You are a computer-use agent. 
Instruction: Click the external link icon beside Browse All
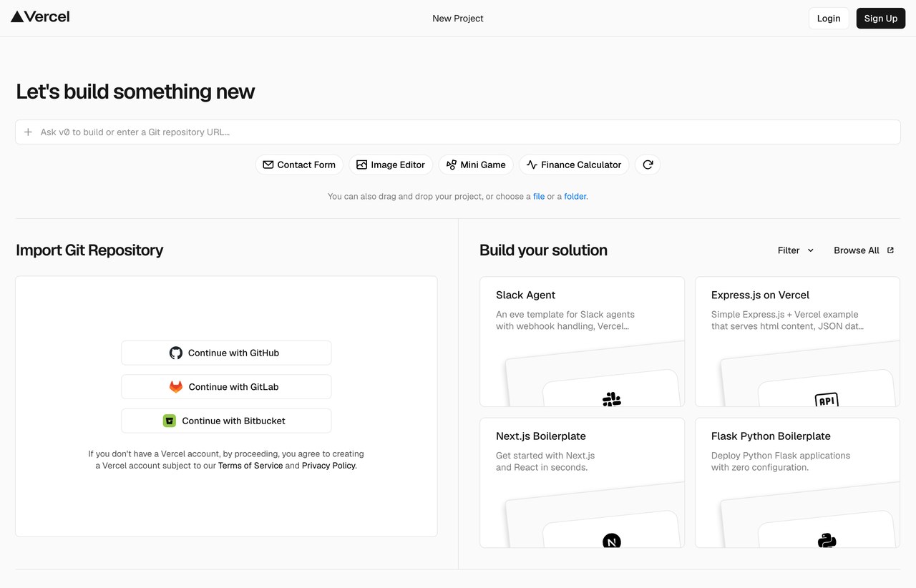tap(891, 250)
